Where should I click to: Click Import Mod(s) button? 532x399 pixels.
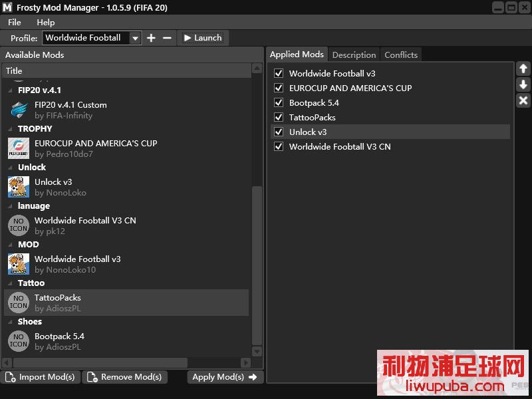pos(41,377)
